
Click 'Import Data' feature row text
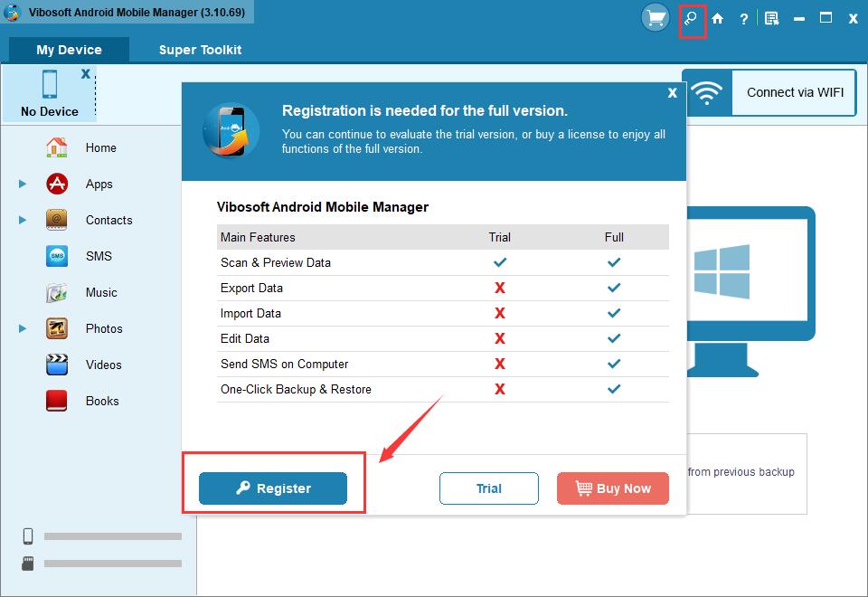250,314
